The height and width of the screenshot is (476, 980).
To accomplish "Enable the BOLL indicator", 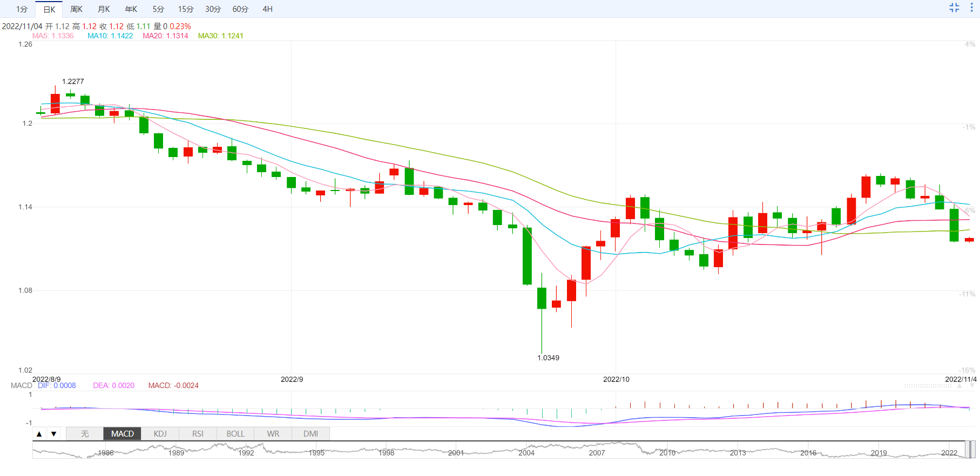I will coord(235,434).
